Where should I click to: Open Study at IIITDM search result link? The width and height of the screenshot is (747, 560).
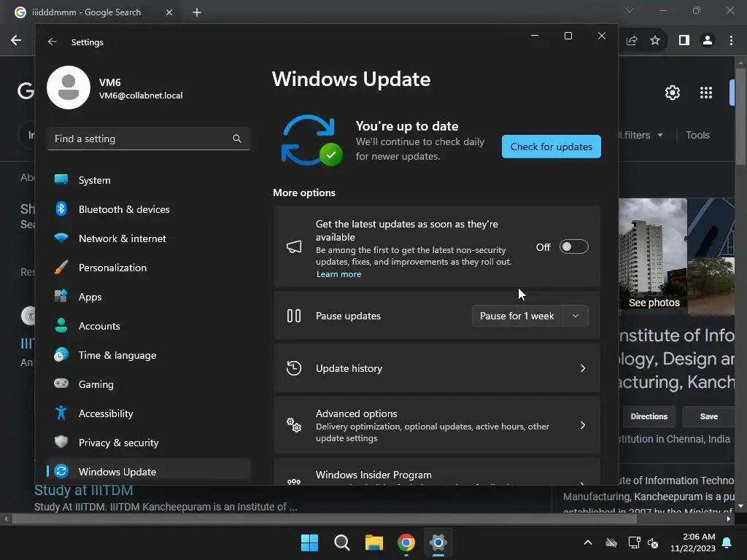pyautogui.click(x=83, y=490)
